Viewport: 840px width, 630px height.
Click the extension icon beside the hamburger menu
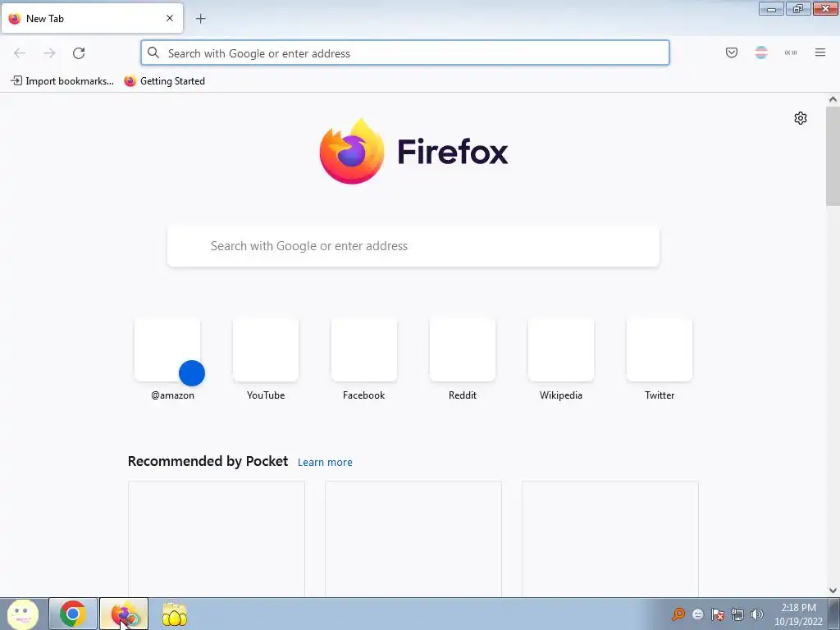(790, 52)
